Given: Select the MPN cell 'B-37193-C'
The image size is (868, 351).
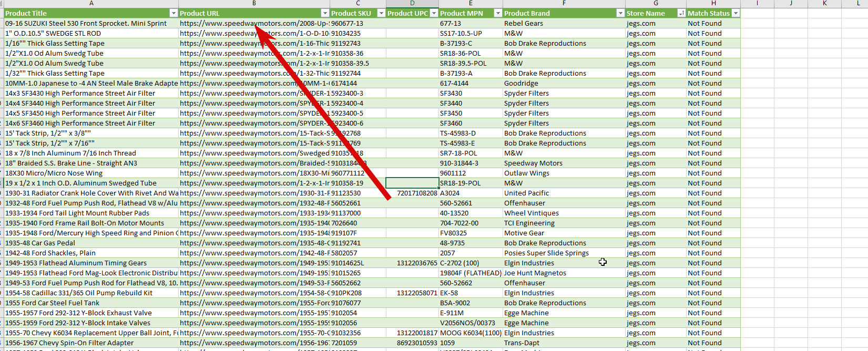Looking at the screenshot, I should tap(471, 43).
